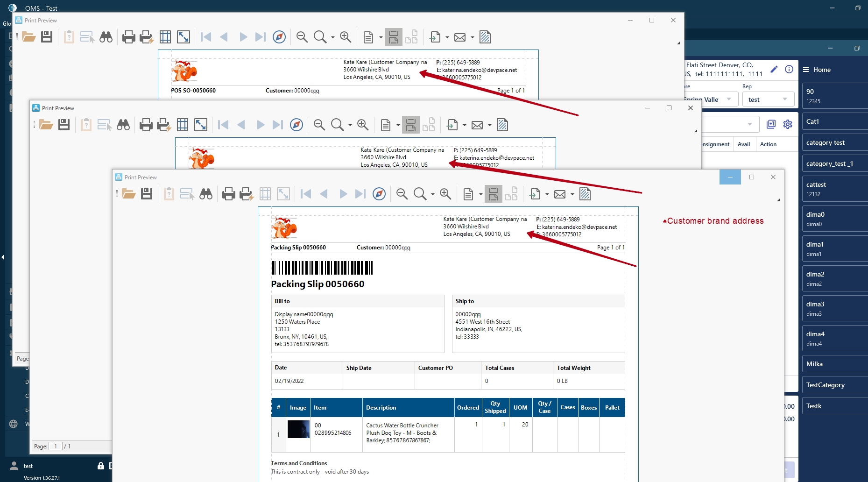Print the Packing Slip preview
The image size is (868, 482).
pyautogui.click(x=229, y=194)
